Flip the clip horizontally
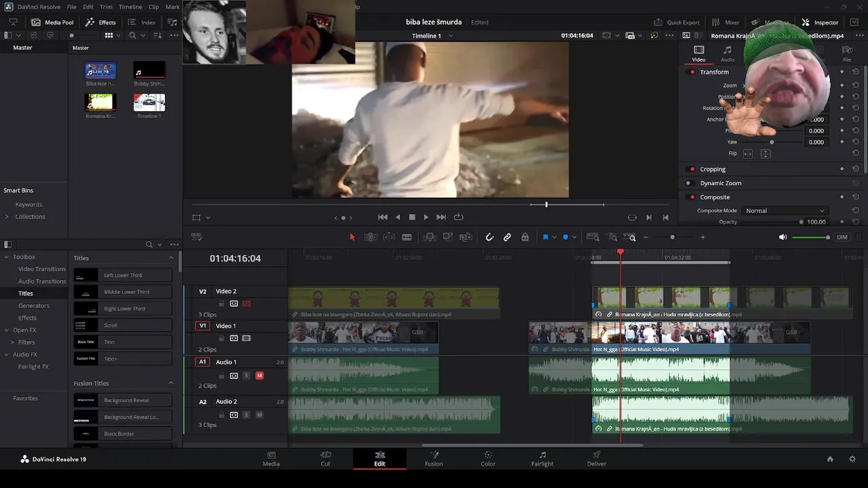Screen dimensions: 868x488 tap(748, 154)
